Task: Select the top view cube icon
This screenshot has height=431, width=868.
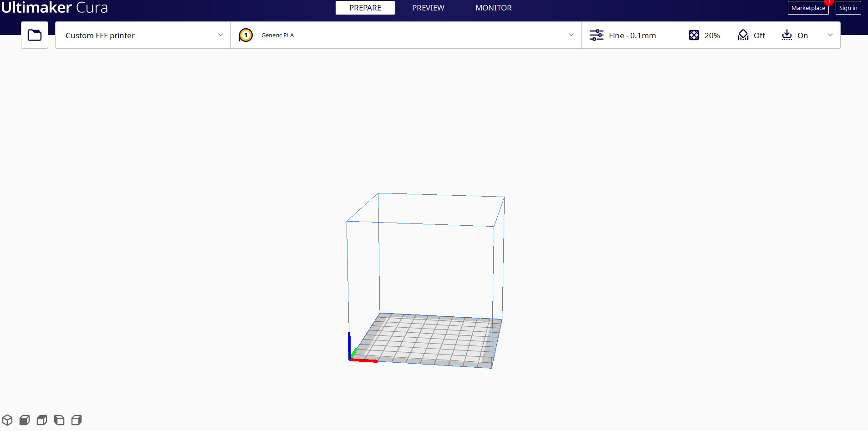Action: pos(42,420)
